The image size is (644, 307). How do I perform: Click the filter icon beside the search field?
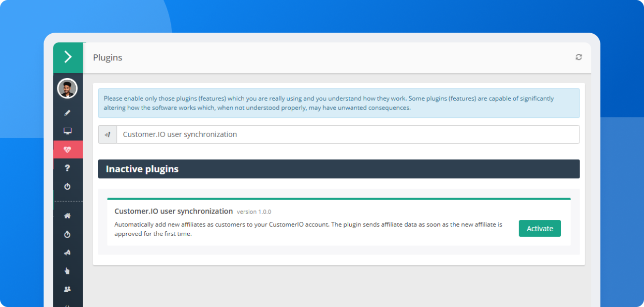pyautogui.click(x=107, y=134)
